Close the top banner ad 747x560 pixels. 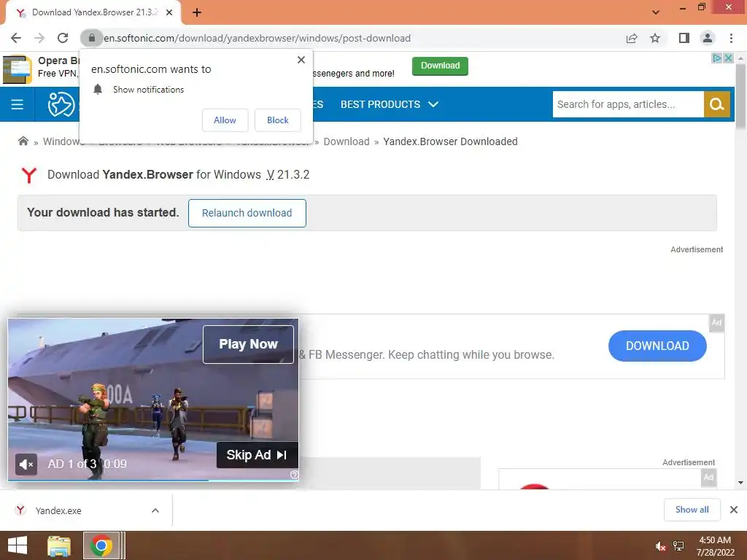point(728,58)
